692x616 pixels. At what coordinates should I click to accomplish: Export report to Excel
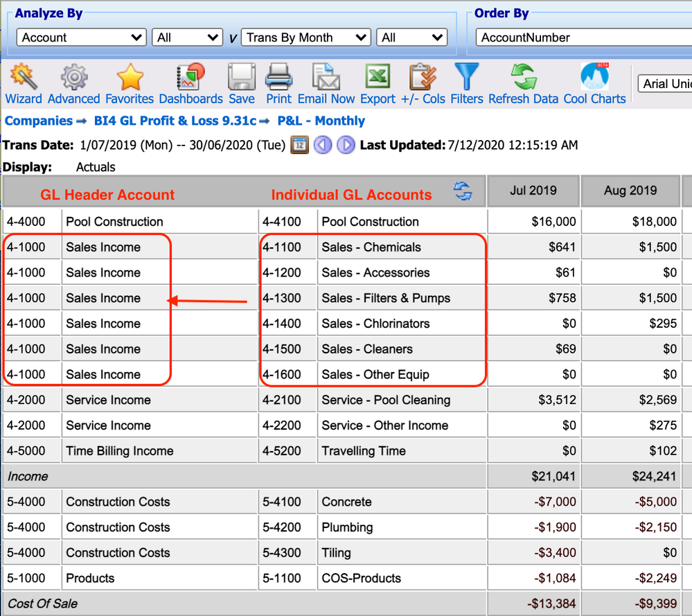click(x=378, y=77)
